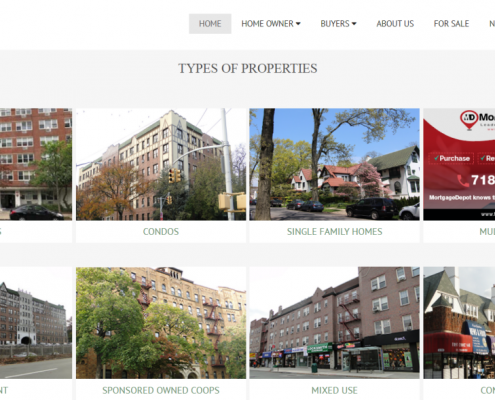Screen dimensions: 495x400
Task: Click the MIXED USE label
Action: 334,390
